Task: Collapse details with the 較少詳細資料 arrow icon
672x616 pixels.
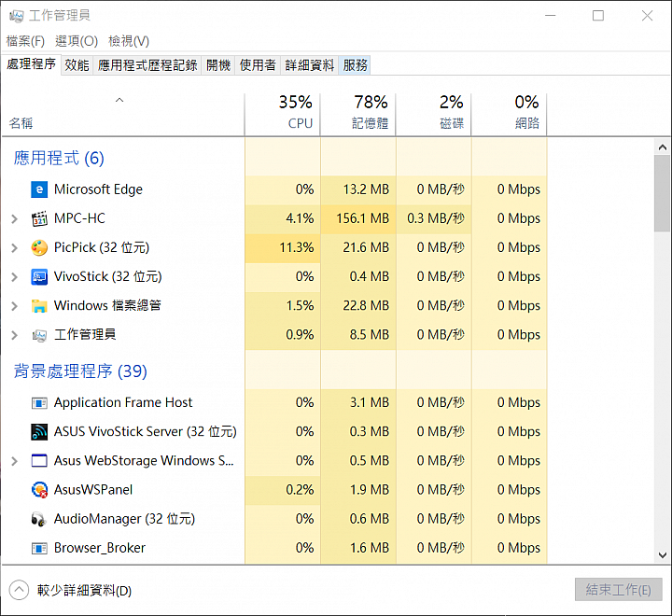Action: (x=19, y=591)
